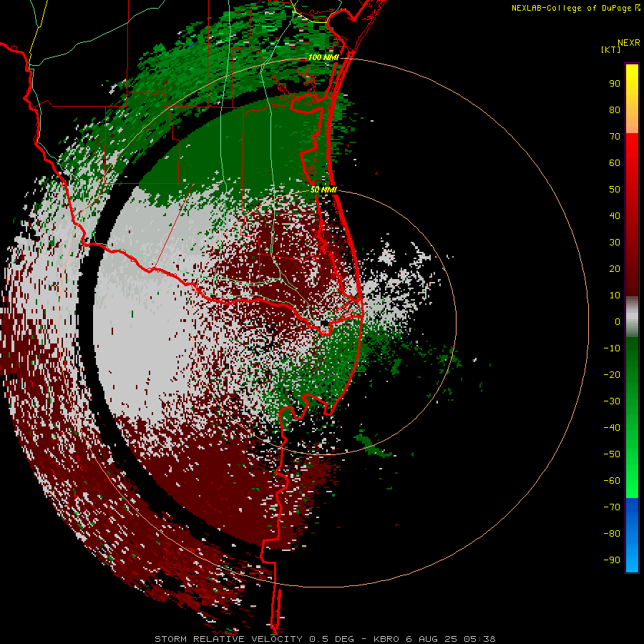Click the -80 value on velocity scale
This screenshot has height=644, width=644.
(x=612, y=534)
